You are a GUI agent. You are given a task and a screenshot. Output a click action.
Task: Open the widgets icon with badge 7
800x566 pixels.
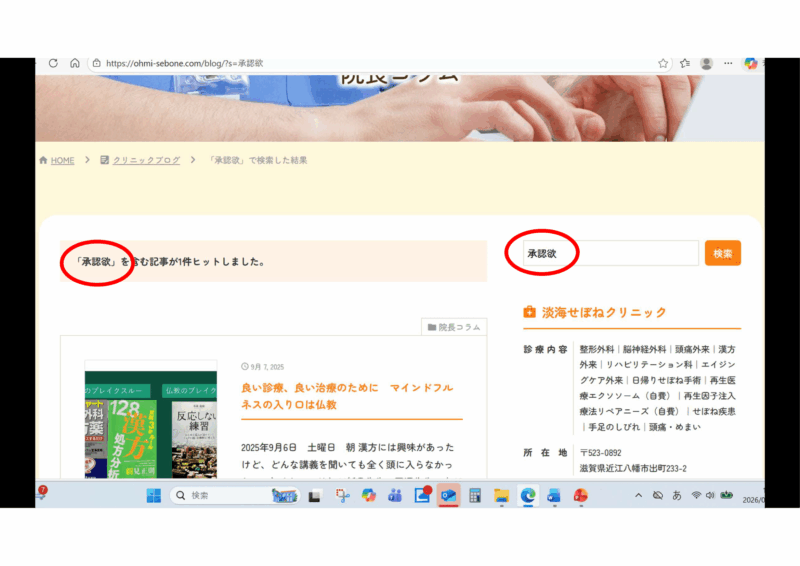click(42, 493)
